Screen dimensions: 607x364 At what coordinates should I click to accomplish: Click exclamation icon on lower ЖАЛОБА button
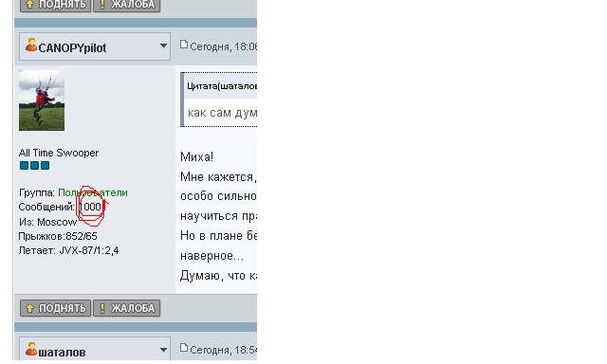click(x=102, y=308)
